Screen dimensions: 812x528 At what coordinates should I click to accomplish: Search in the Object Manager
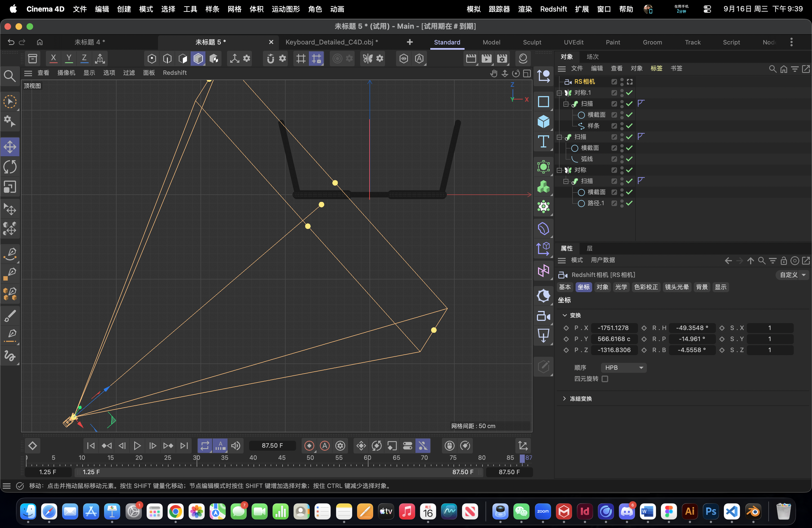tap(773, 69)
